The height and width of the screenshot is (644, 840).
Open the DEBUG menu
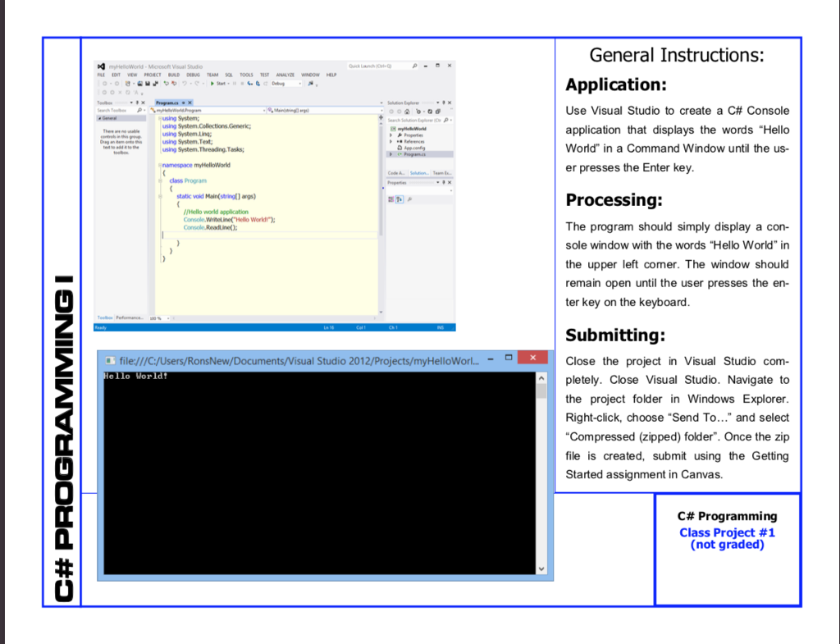192,75
